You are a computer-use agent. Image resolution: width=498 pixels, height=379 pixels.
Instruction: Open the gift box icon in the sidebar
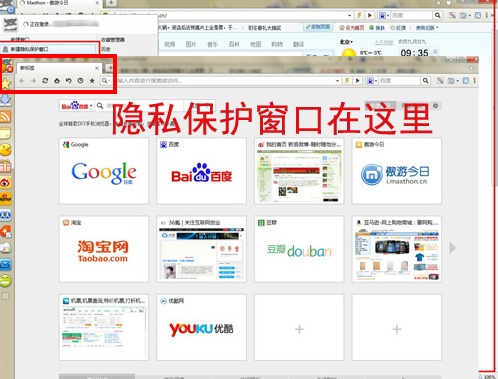coord(6,166)
